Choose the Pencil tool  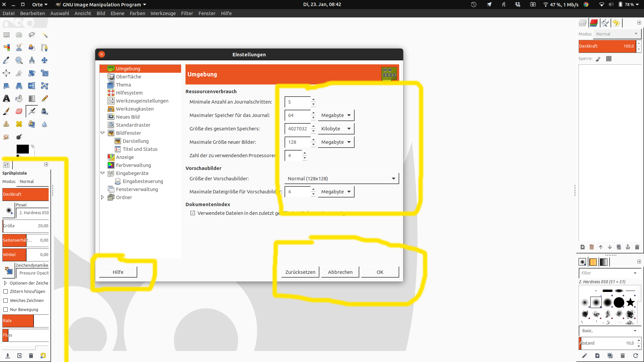[45, 99]
